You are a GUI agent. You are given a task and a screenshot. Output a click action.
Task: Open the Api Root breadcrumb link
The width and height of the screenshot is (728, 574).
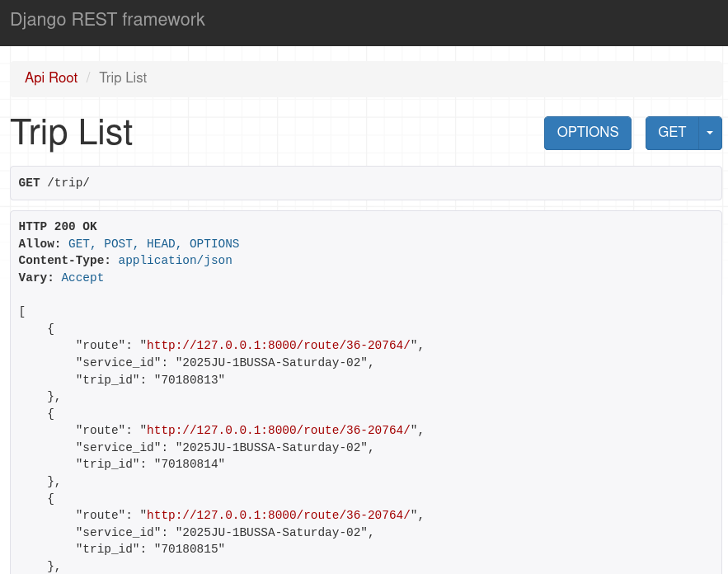pyautogui.click(x=51, y=78)
